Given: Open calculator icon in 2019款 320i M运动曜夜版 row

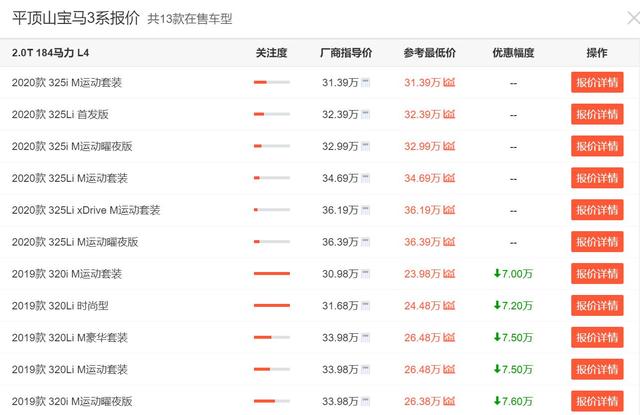Looking at the screenshot, I should 365,401.
